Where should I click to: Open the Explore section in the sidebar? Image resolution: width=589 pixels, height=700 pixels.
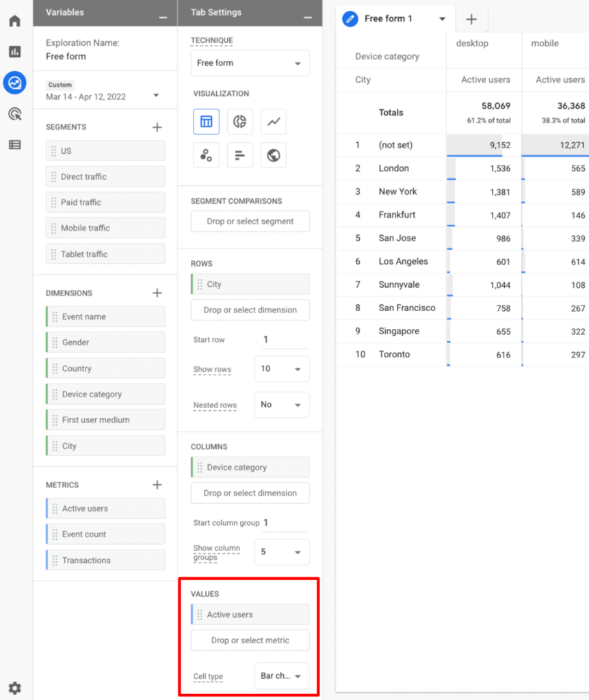coord(14,83)
